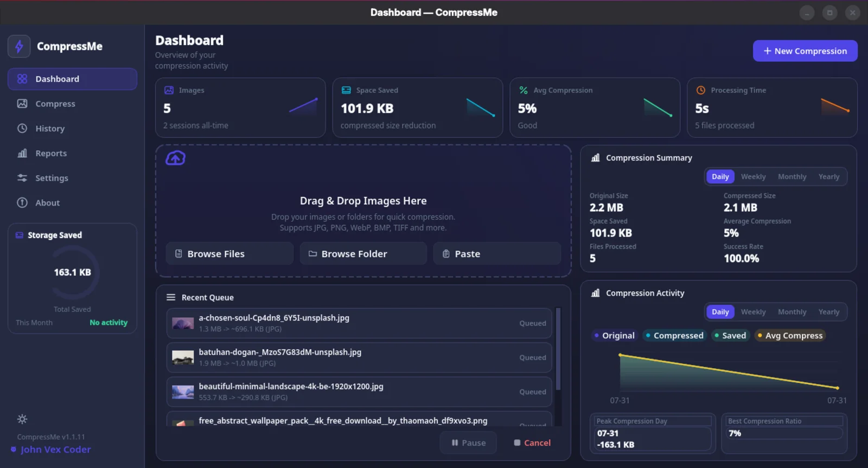Open the History page in sidebar

coord(72,129)
